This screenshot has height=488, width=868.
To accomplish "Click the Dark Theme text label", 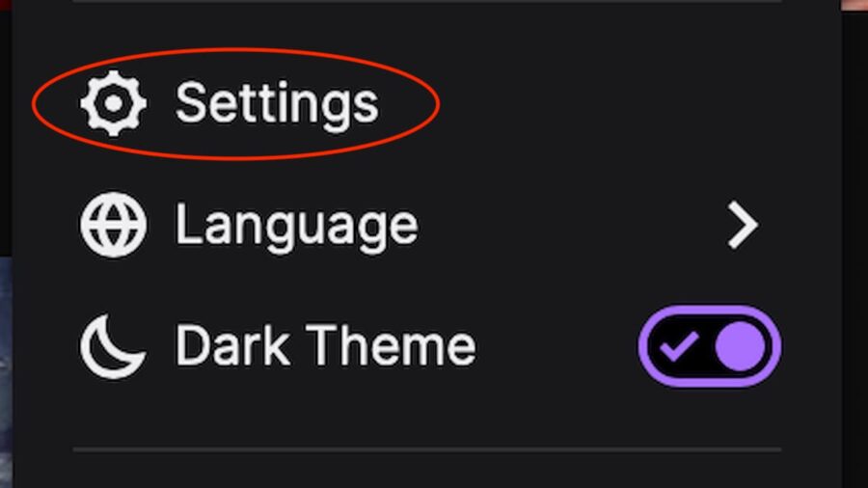I will pos(326,345).
